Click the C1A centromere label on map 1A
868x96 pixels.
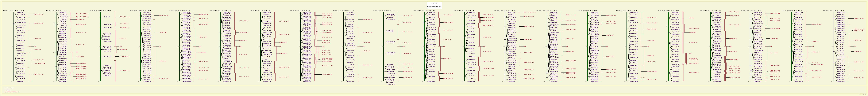coord(35,46)
